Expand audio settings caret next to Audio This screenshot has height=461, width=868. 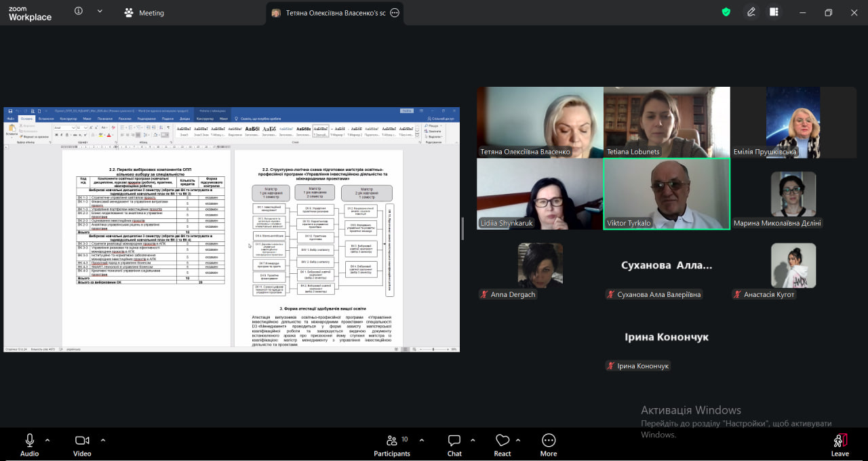[47, 440]
